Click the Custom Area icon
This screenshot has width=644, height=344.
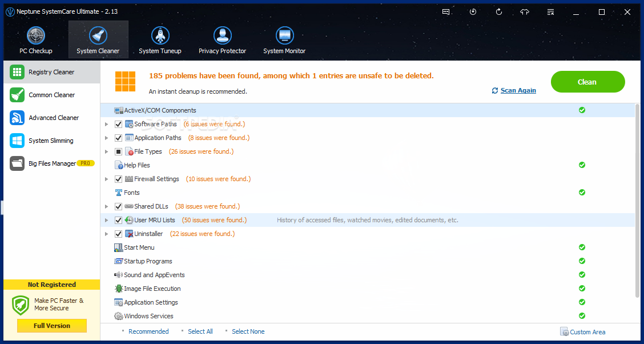click(x=564, y=331)
